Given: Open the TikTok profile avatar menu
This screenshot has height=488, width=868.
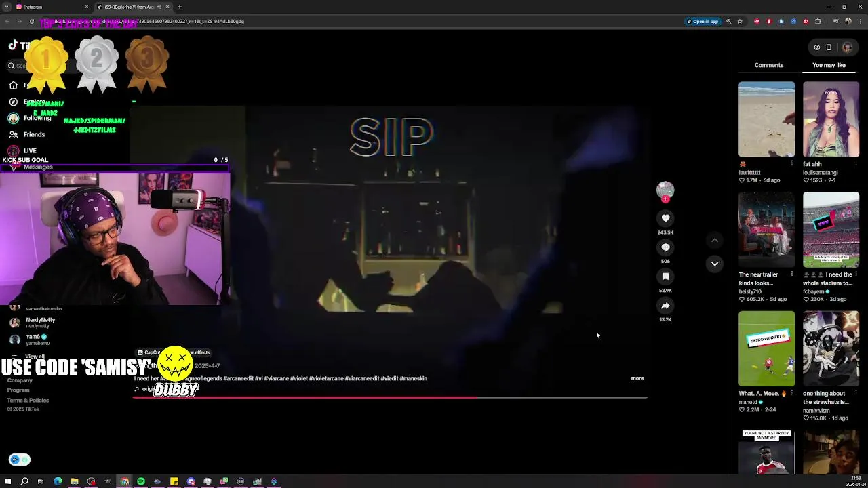Looking at the screenshot, I should [847, 47].
